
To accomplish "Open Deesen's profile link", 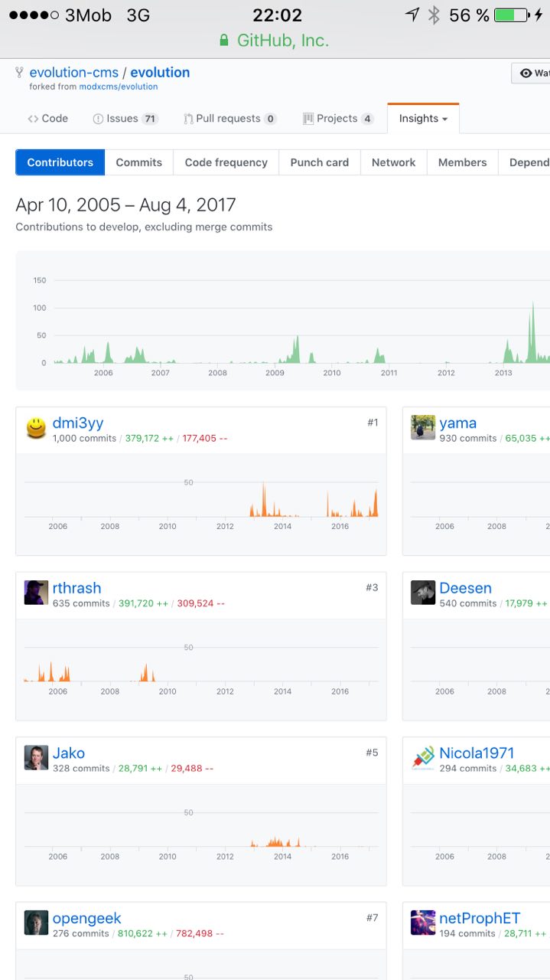I will point(465,589).
